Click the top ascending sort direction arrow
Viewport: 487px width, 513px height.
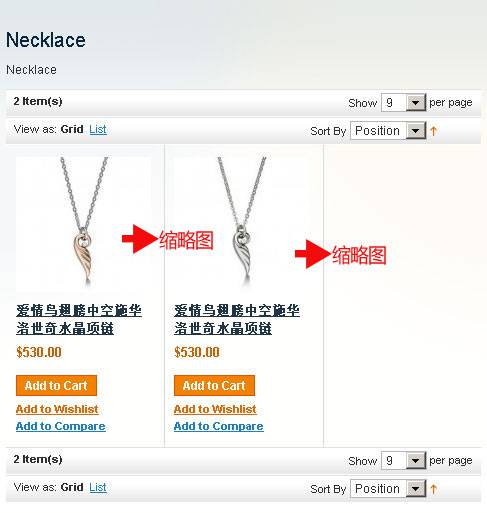tap(433, 131)
